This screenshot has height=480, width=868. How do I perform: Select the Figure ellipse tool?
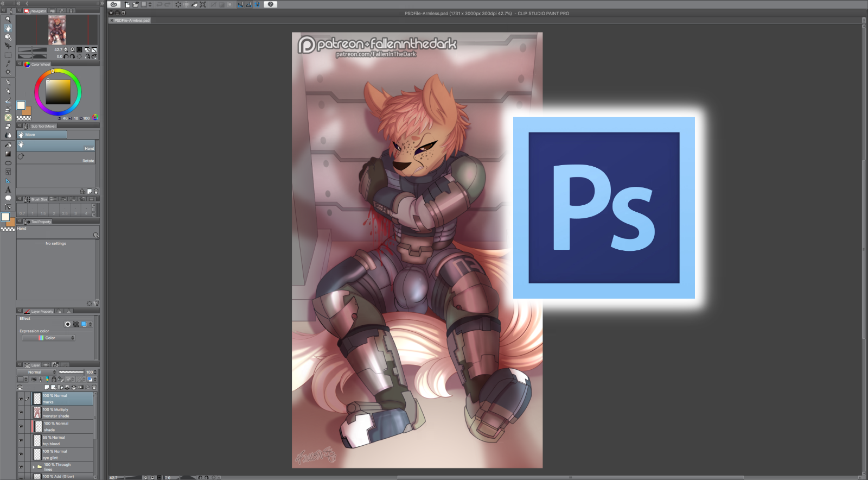point(8,163)
